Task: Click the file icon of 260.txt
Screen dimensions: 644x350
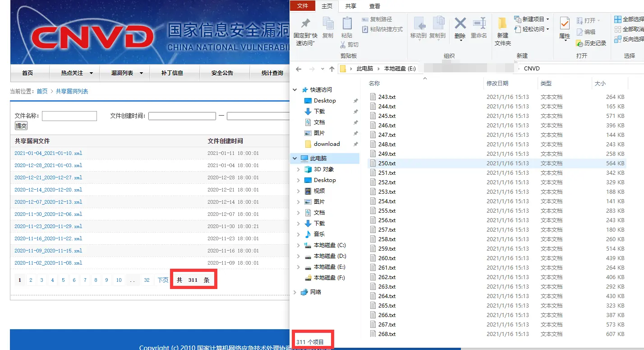Action: tap(373, 258)
